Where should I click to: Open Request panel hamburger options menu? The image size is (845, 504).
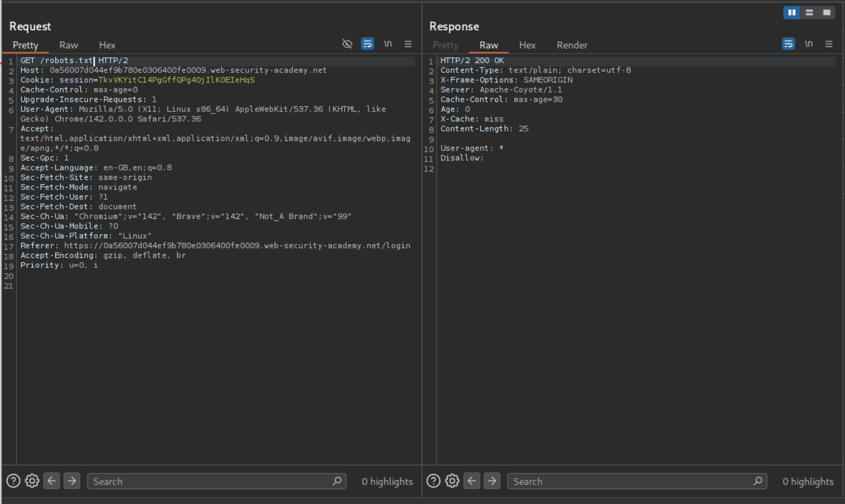coord(408,44)
